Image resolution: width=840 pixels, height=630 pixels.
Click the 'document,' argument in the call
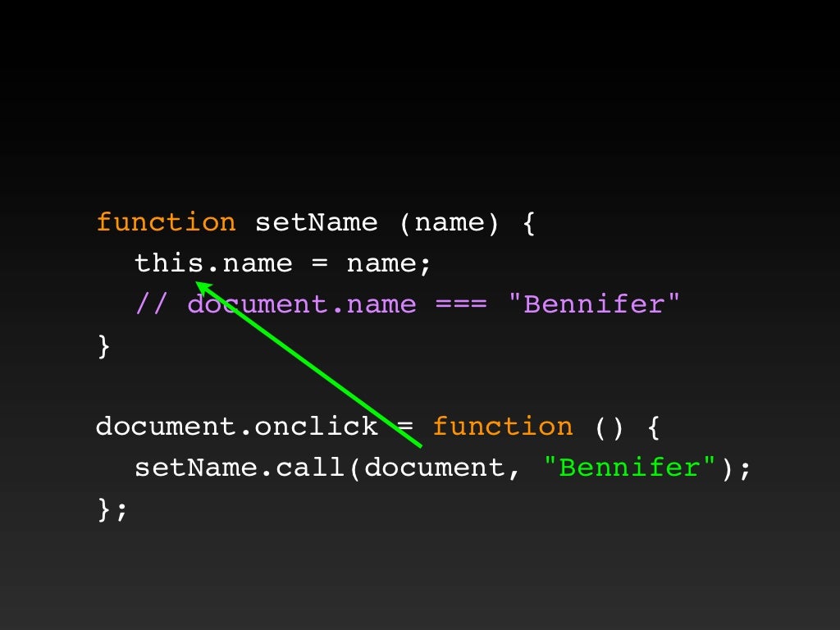pos(442,468)
